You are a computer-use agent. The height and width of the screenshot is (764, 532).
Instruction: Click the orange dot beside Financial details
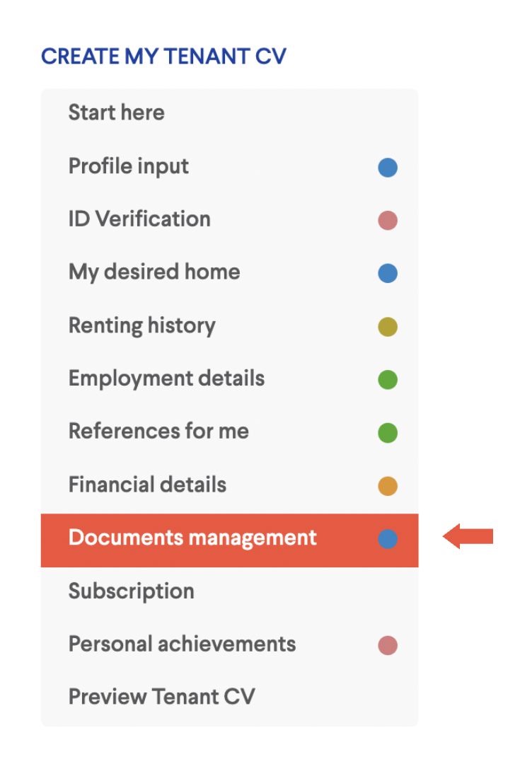(x=388, y=486)
